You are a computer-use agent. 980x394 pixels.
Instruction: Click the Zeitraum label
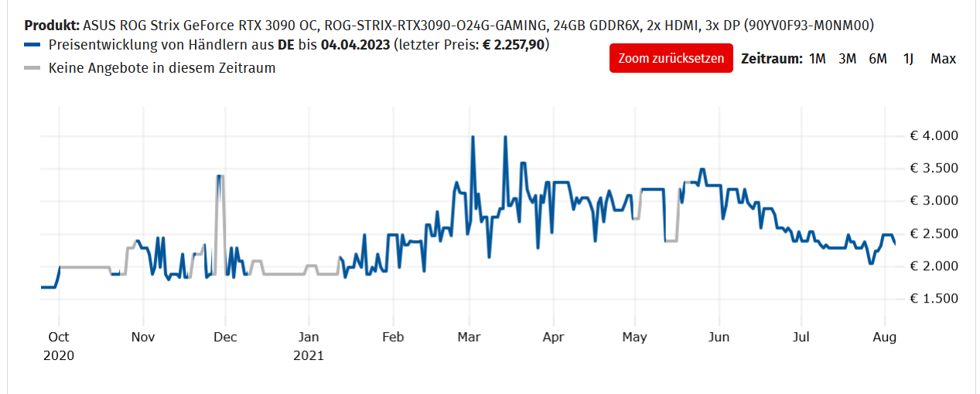pos(772,59)
